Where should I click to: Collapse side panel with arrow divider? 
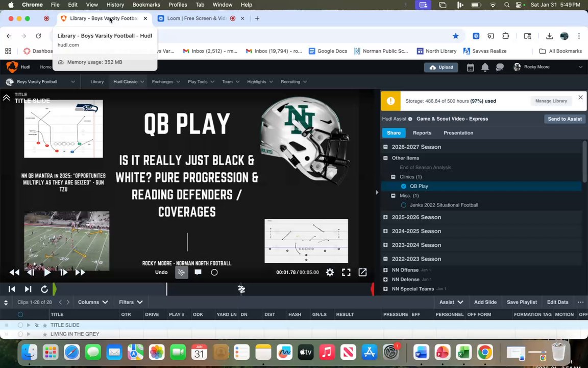(x=377, y=192)
